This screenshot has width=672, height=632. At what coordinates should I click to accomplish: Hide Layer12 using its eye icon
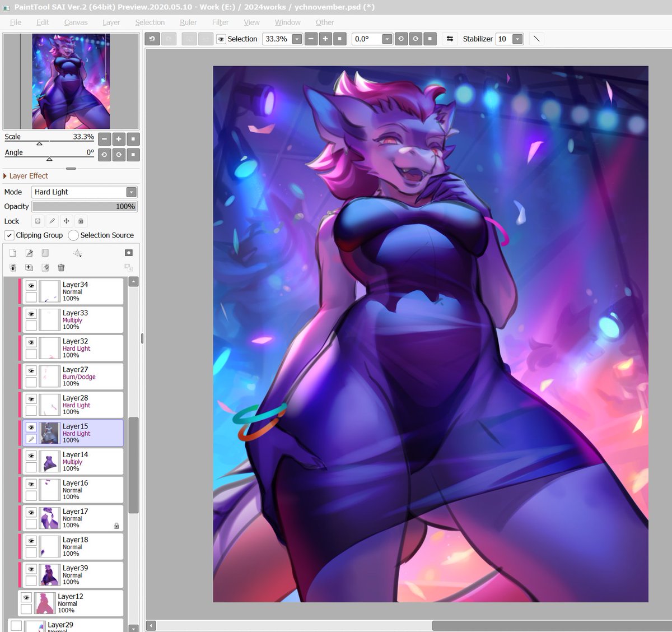click(26, 598)
